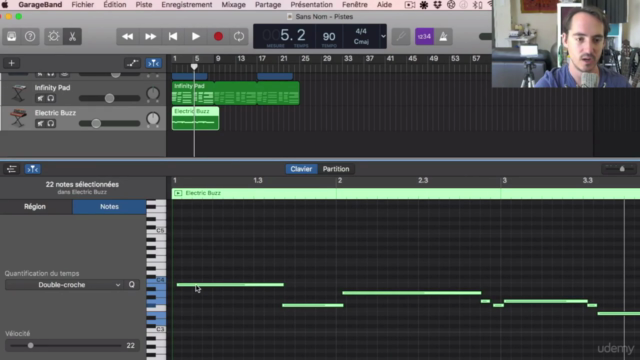The height and width of the screenshot is (360, 640).
Task: Select the Electric Buzz region in timeline
Action: (196, 118)
